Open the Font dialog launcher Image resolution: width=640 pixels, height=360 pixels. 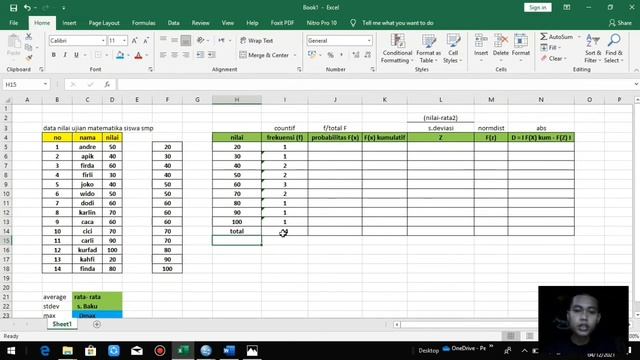pos(150,69)
